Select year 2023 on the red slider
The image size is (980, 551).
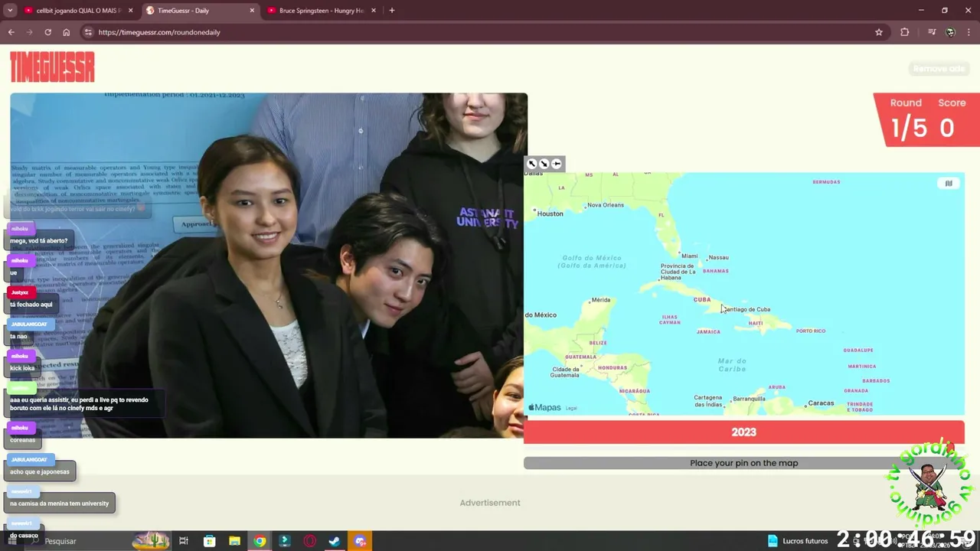coord(743,432)
